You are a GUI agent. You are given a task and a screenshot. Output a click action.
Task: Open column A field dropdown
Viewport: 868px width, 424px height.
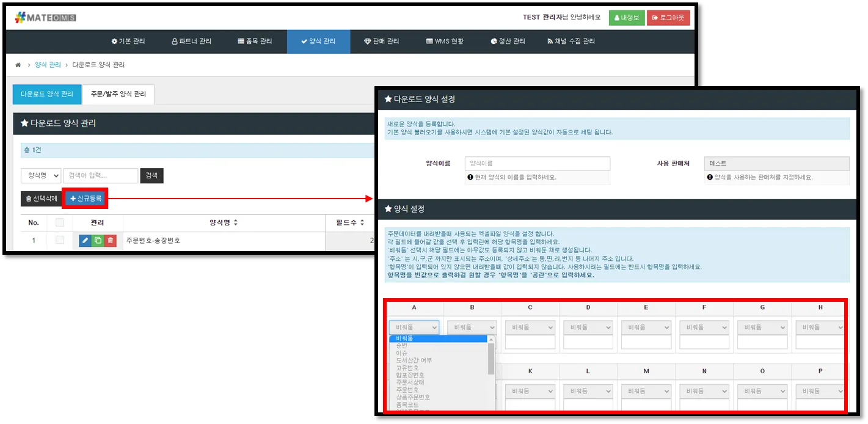414,327
